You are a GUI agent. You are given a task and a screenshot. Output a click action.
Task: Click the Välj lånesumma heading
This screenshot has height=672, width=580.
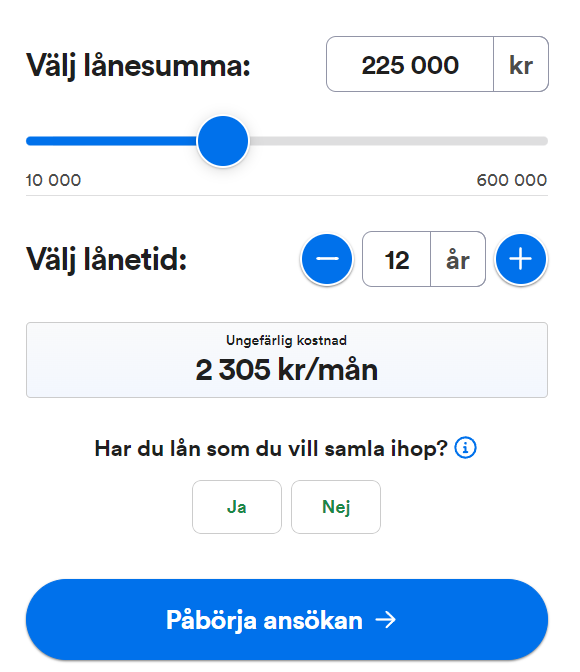(138, 66)
